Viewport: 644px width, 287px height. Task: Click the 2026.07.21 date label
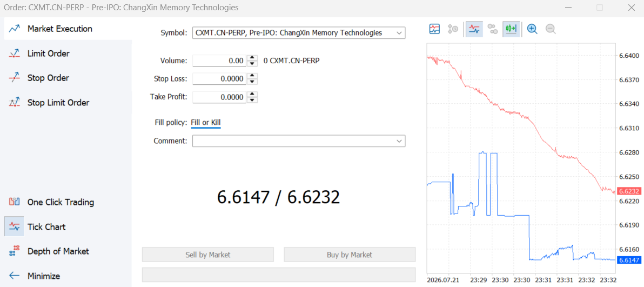pyautogui.click(x=443, y=280)
